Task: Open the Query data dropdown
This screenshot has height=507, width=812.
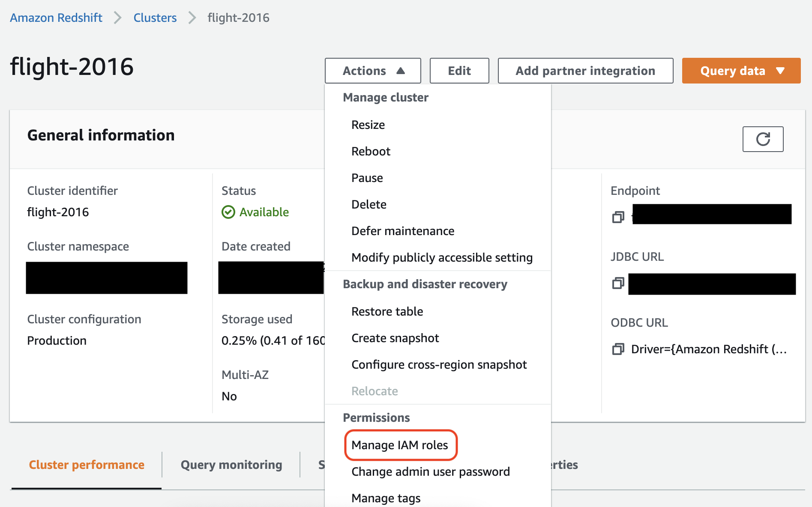Action: pos(740,70)
